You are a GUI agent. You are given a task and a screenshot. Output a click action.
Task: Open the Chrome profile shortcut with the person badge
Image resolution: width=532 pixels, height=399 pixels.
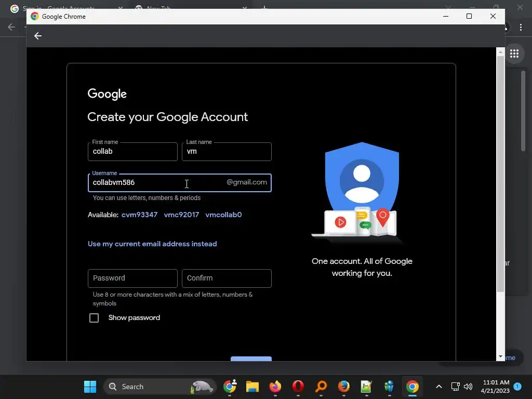point(230,387)
